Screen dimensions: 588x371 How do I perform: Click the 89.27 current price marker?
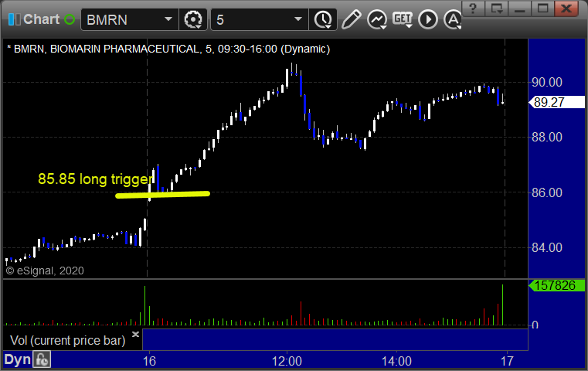pos(557,102)
